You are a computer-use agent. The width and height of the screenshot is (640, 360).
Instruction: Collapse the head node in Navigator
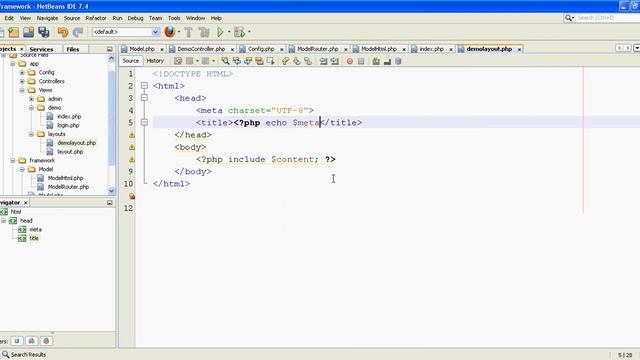(4, 221)
